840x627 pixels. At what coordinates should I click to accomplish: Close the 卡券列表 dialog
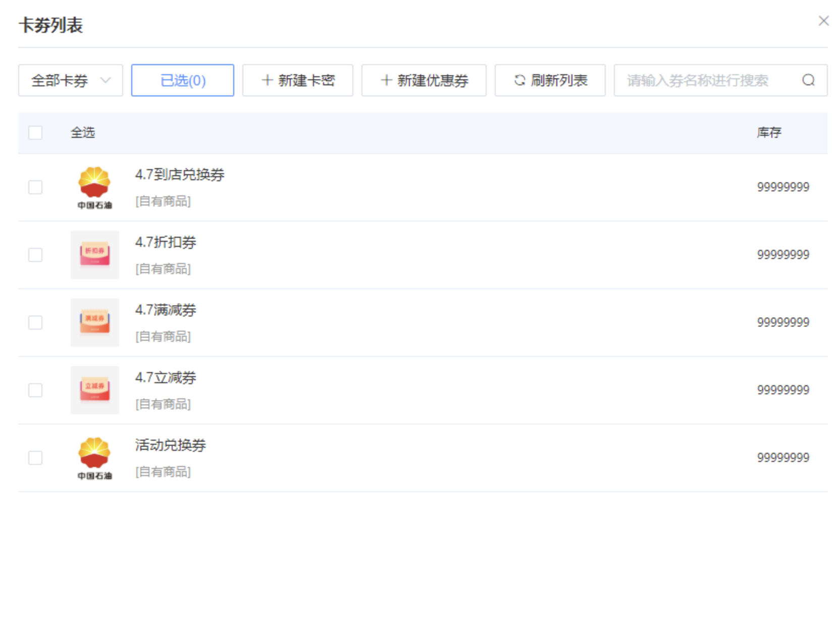pyautogui.click(x=823, y=21)
